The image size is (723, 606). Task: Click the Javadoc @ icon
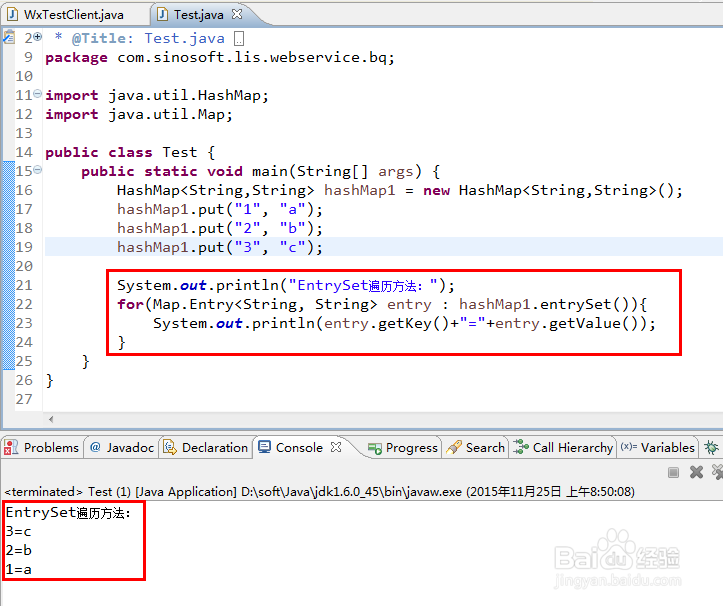[x=95, y=447]
